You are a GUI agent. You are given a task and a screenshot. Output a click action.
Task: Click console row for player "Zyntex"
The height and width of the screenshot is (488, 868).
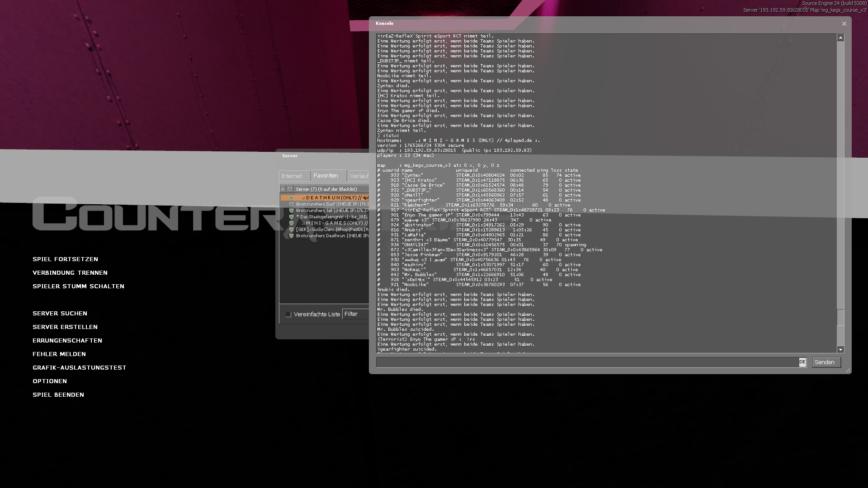coord(479,175)
